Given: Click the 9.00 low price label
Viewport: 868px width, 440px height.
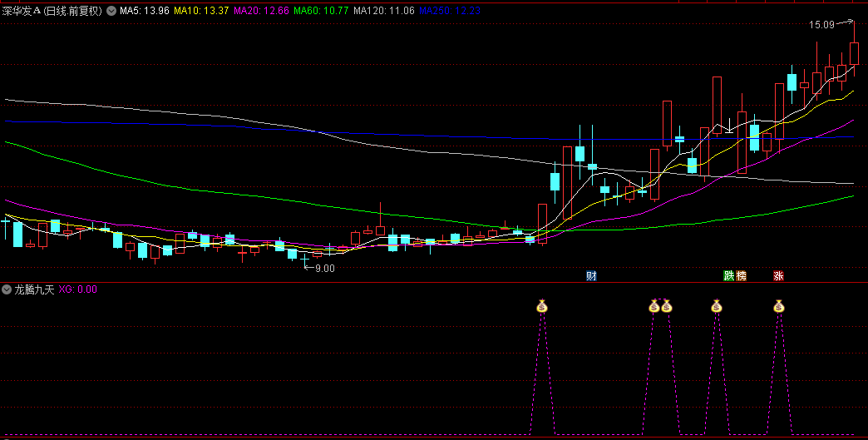Looking at the screenshot, I should [x=325, y=269].
